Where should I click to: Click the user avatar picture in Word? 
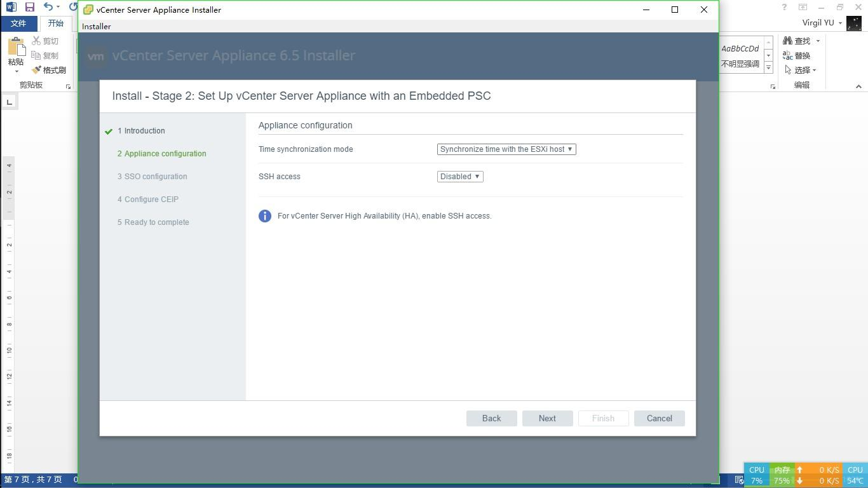[854, 23]
